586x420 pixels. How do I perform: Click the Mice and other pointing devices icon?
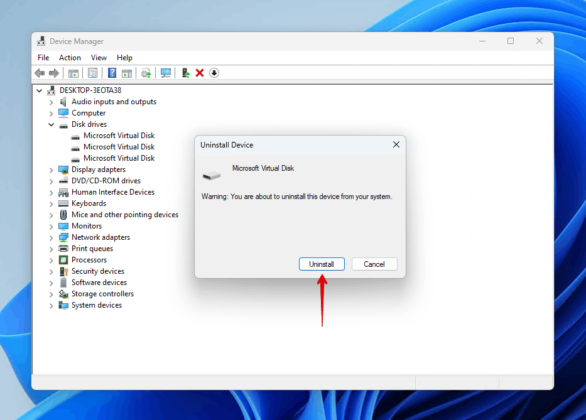coord(64,215)
